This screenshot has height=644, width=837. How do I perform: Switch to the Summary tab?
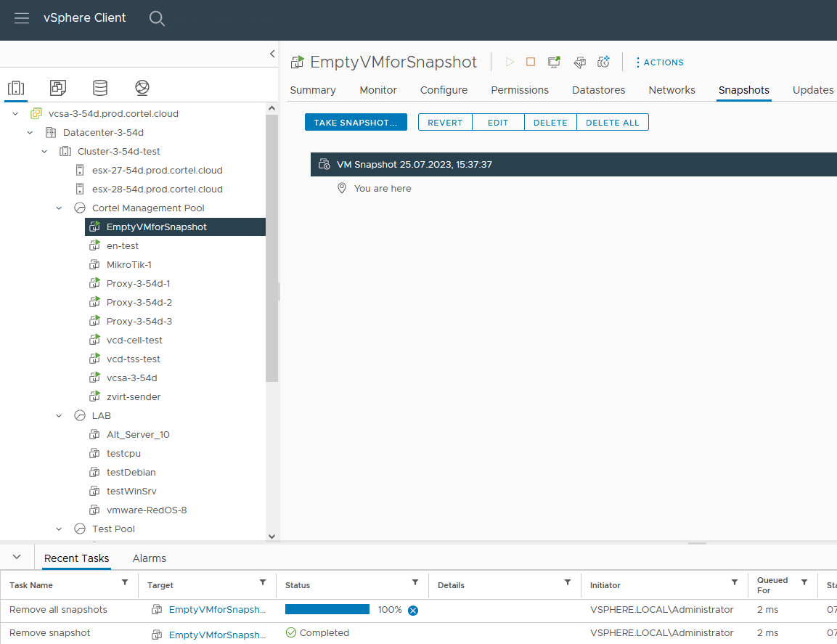(x=313, y=90)
